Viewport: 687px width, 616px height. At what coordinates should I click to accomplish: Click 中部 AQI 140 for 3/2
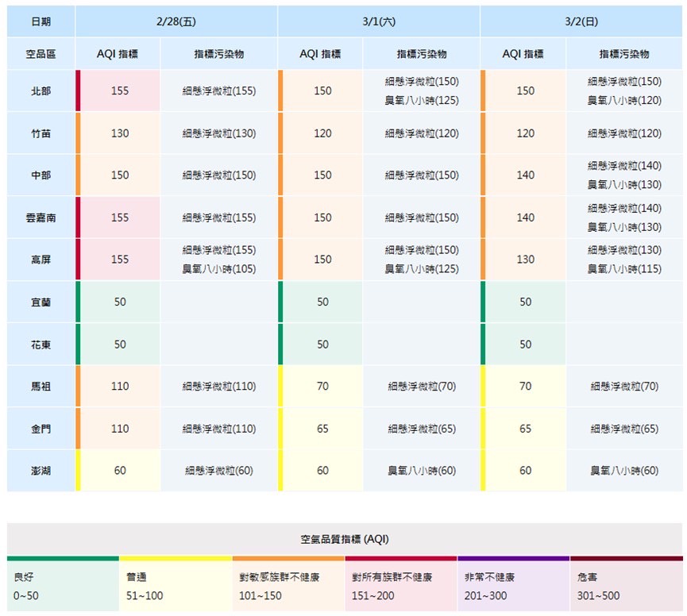tap(525, 175)
